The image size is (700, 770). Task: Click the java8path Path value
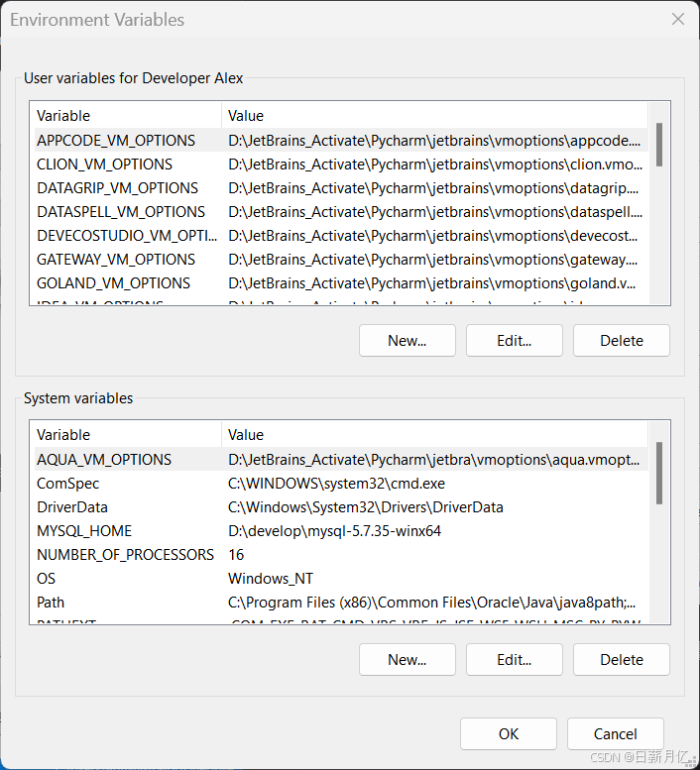[x=431, y=603]
